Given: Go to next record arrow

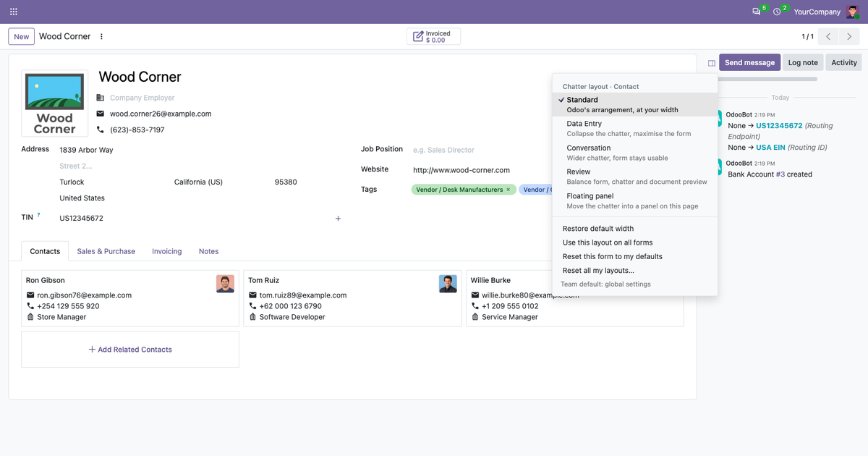Looking at the screenshot, I should 849,36.
